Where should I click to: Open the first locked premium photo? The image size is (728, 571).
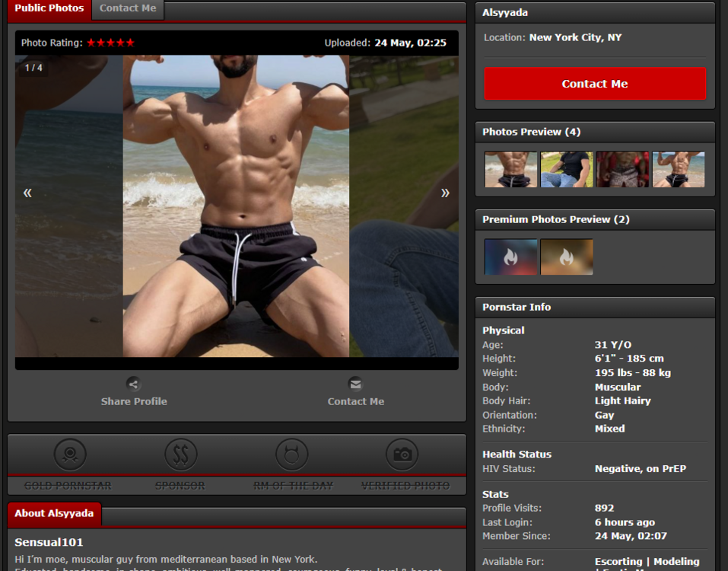(510, 257)
